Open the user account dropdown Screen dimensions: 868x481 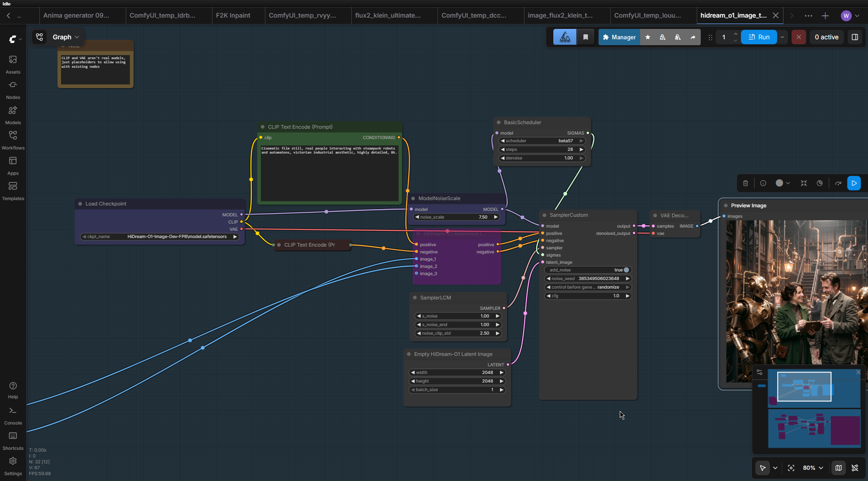point(850,16)
